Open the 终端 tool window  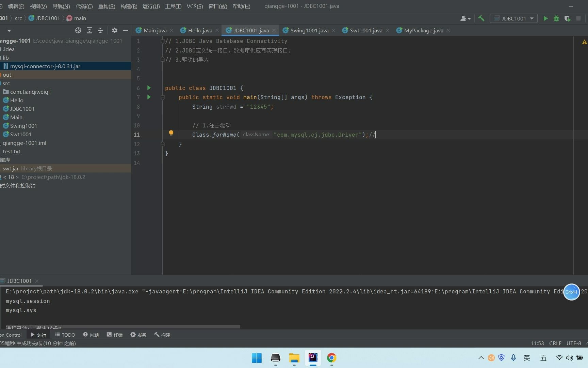click(x=115, y=335)
